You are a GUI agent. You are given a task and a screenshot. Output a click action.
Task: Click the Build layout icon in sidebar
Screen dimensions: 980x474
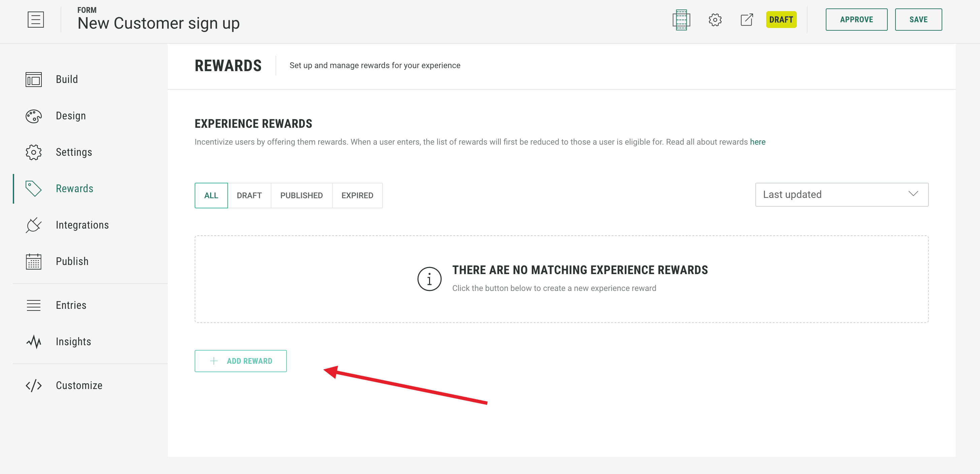[x=33, y=80]
